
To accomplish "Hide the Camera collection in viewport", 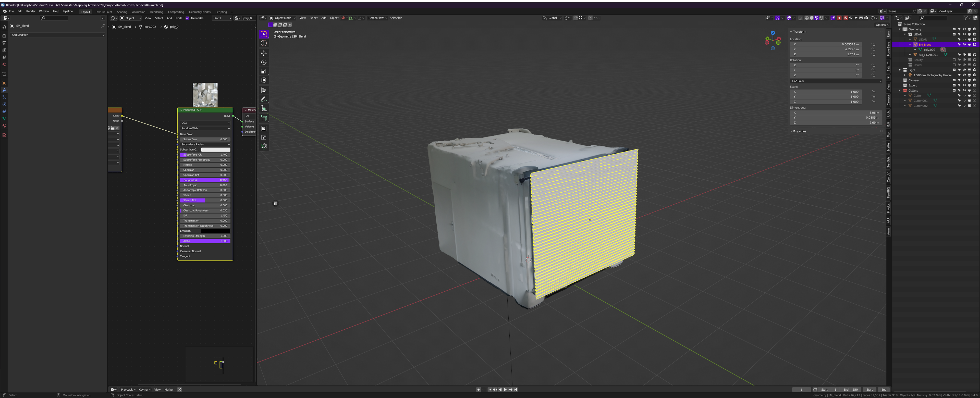I will pos(964,80).
